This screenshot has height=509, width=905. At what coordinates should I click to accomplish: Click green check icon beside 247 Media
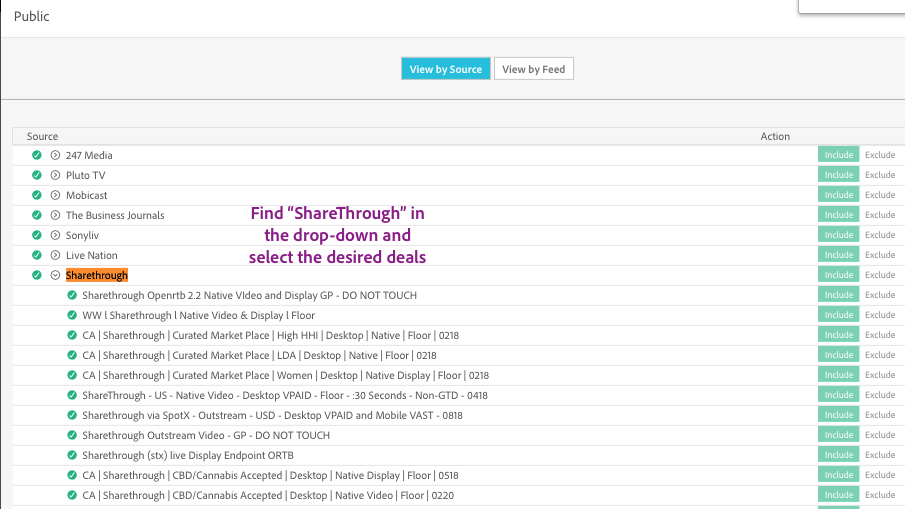coord(37,155)
